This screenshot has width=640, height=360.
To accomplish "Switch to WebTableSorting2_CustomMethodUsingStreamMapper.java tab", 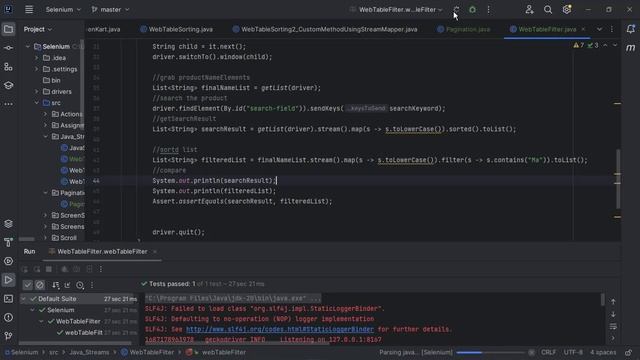I will pyautogui.click(x=325, y=29).
